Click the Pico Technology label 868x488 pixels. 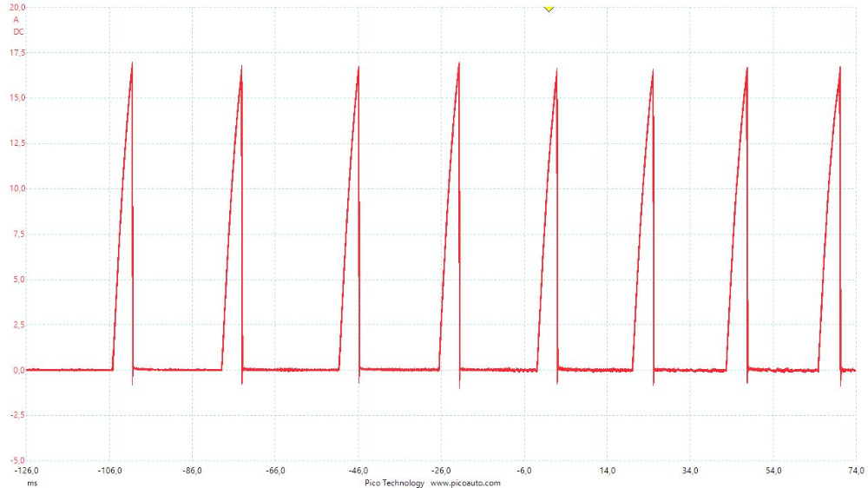tap(395, 483)
